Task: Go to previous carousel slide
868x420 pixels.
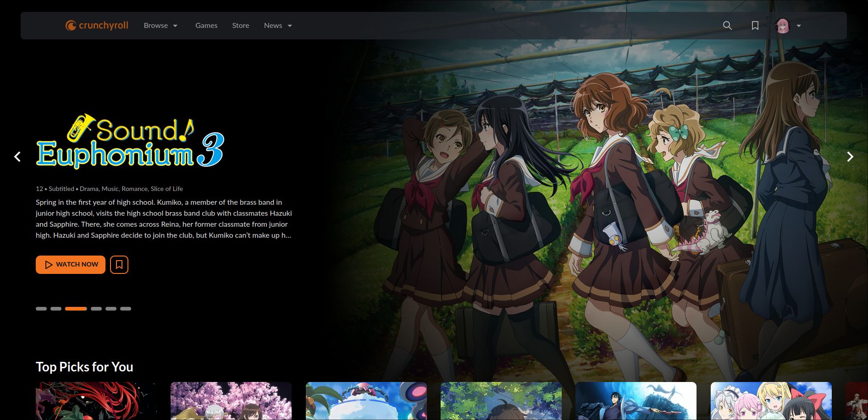Action: click(x=17, y=157)
